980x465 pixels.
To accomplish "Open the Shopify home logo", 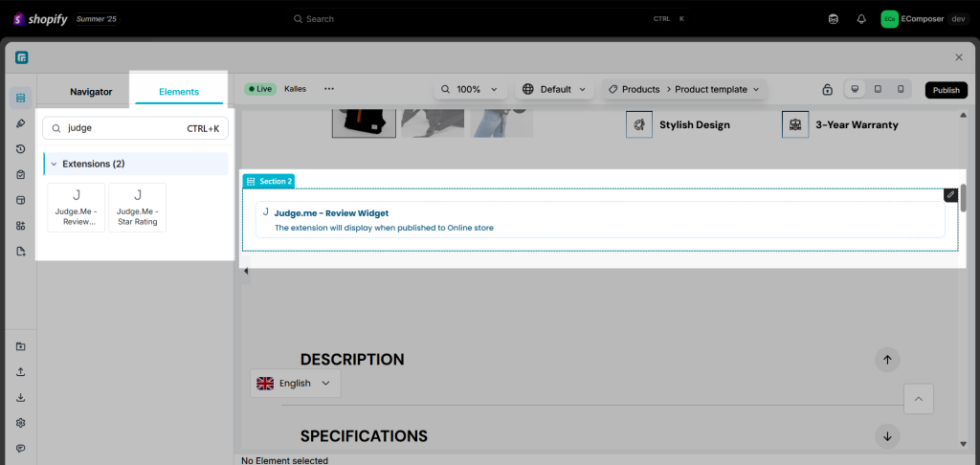I will (x=40, y=19).
